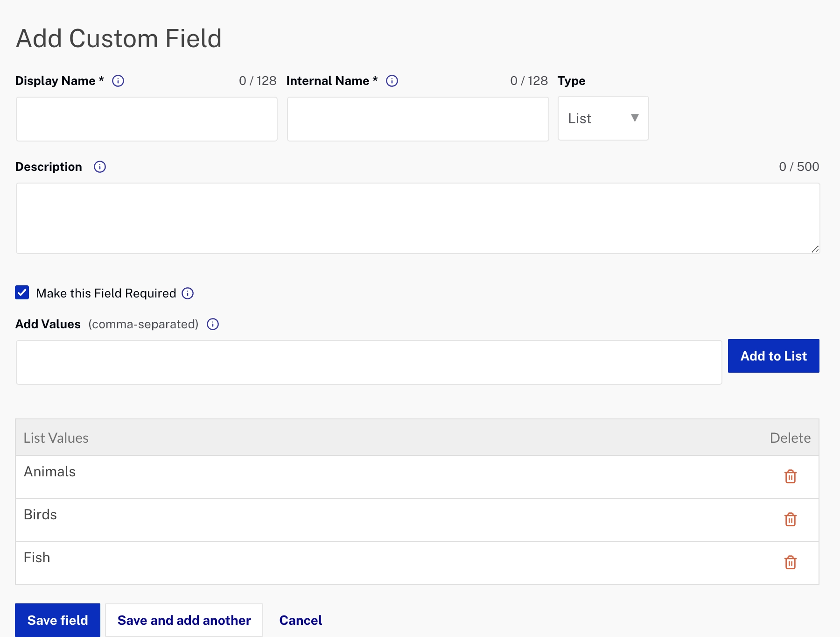This screenshot has height=637, width=840.
Task: Click inside the Display Name field
Action: 147,119
